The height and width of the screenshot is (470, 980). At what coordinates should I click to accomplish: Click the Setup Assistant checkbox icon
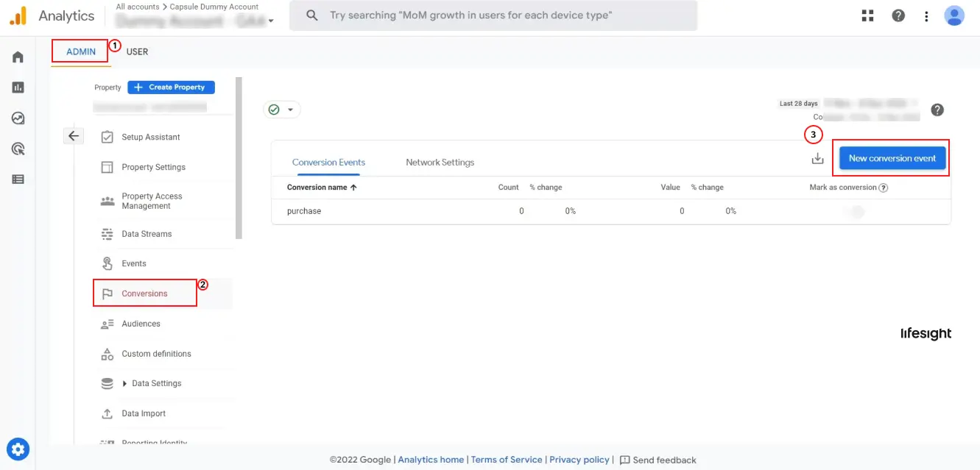107,137
